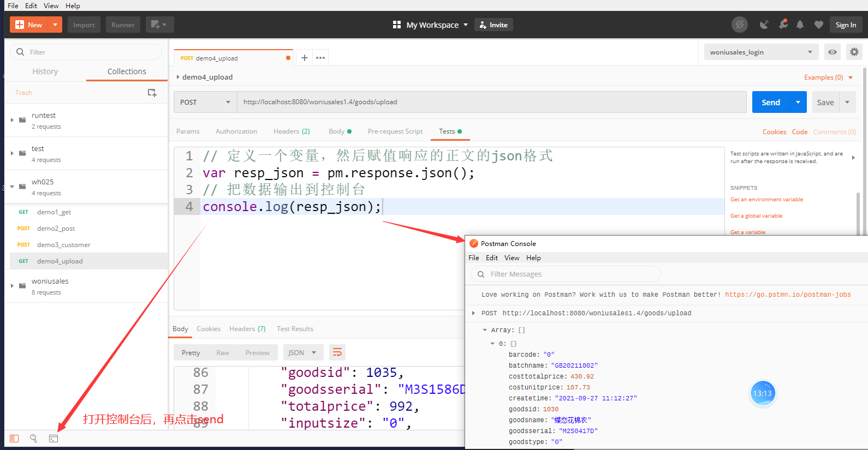This screenshot has height=450, width=868.
Task: Click the Import button
Action: coord(84,25)
